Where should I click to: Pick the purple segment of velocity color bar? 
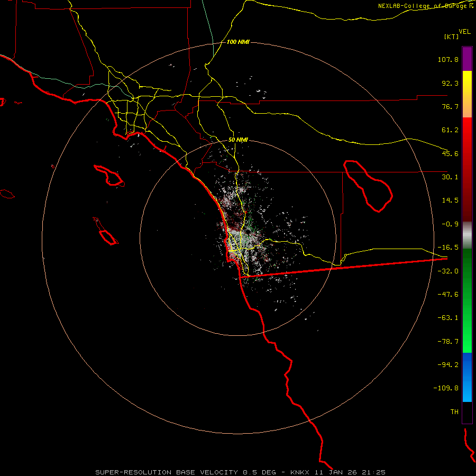(467, 59)
